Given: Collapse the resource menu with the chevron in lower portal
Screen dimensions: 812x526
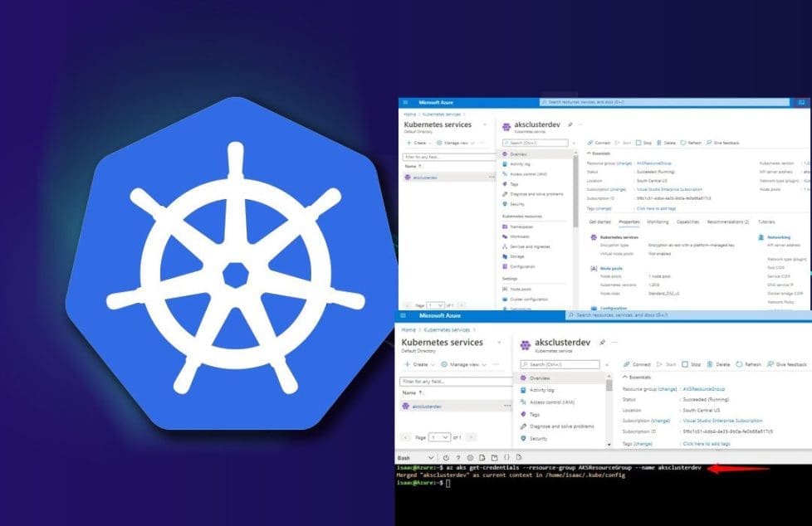Looking at the screenshot, I should coord(607,364).
